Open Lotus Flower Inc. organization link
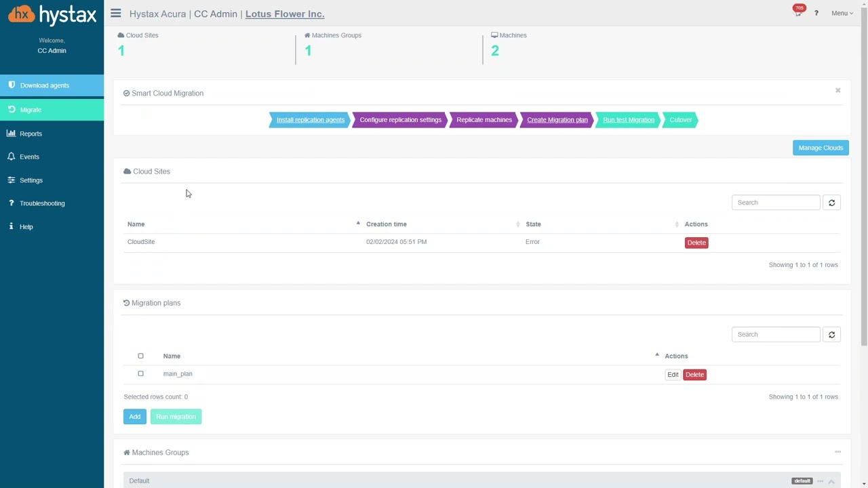Image resolution: width=868 pixels, height=488 pixels. (x=284, y=14)
